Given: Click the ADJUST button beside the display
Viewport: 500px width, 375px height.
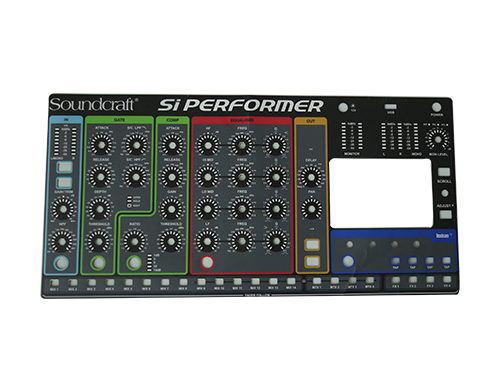Looking at the screenshot, I should tap(445, 214).
